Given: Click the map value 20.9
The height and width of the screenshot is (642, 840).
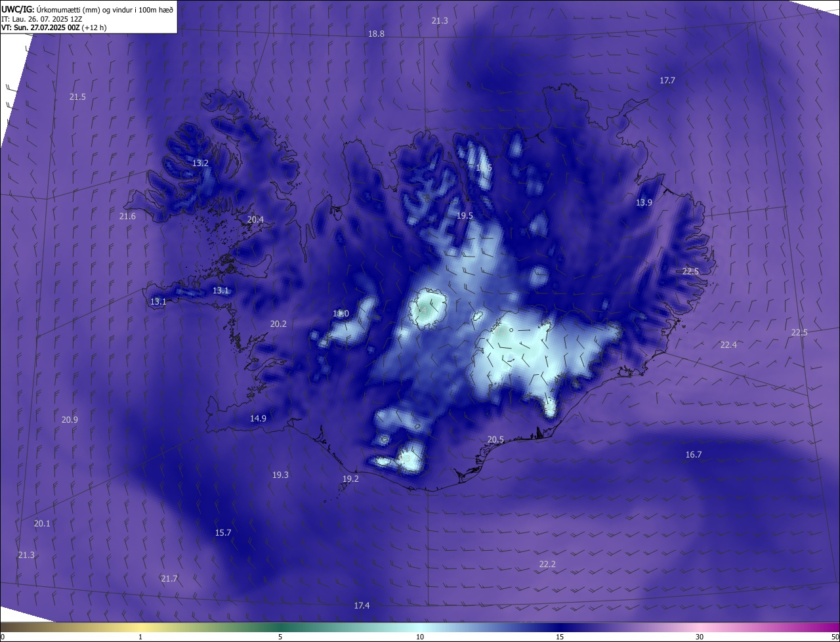Looking at the screenshot, I should 70,419.
